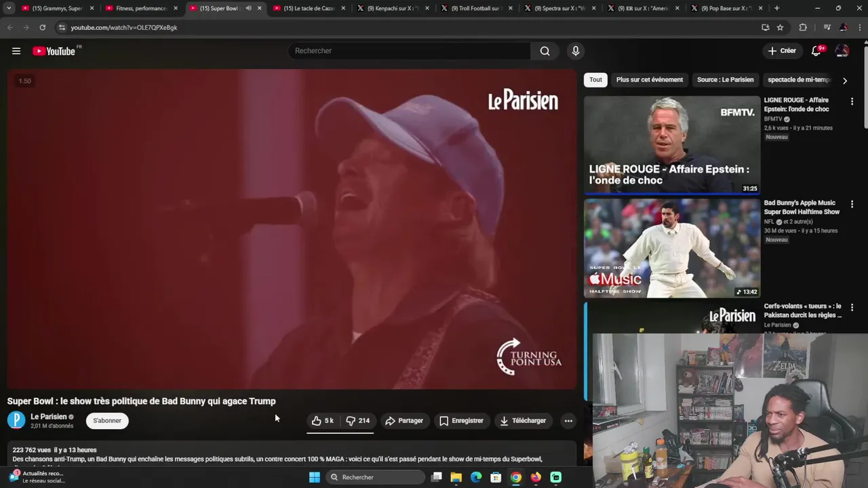Click the video player to pause
The width and height of the screenshot is (868, 488).
[x=292, y=229]
